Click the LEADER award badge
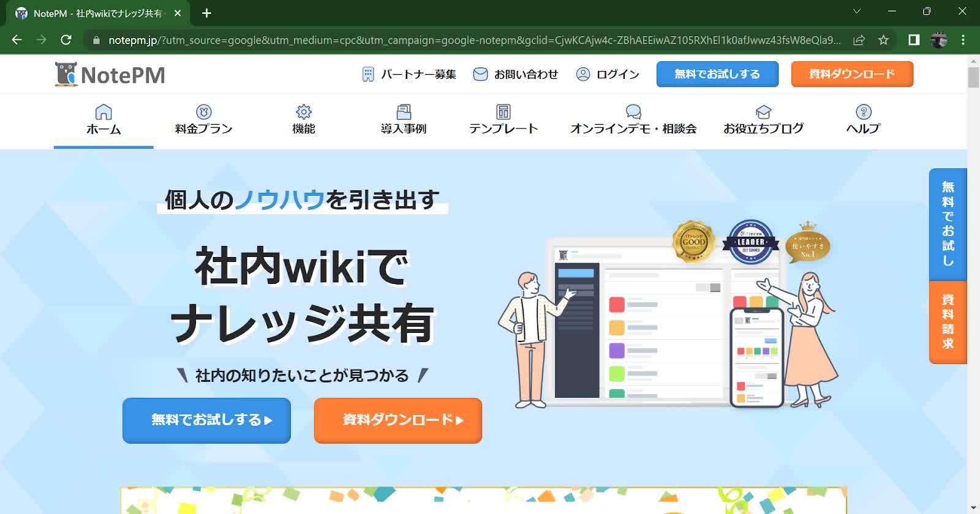 click(x=751, y=242)
